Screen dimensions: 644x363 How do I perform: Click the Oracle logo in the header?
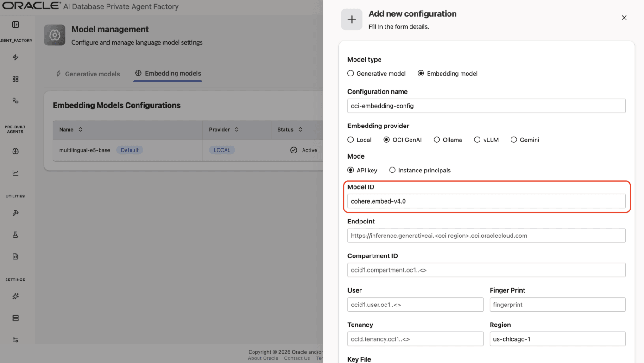[32, 6]
